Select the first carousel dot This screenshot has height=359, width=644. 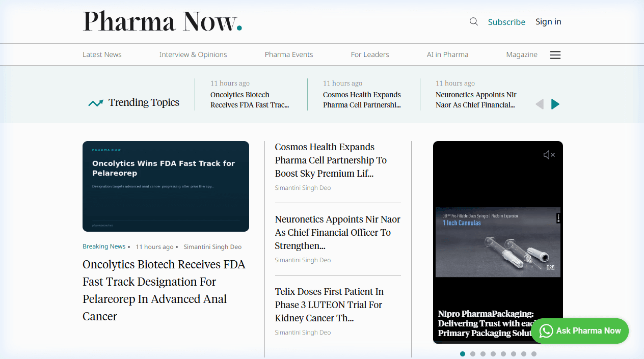point(463,354)
